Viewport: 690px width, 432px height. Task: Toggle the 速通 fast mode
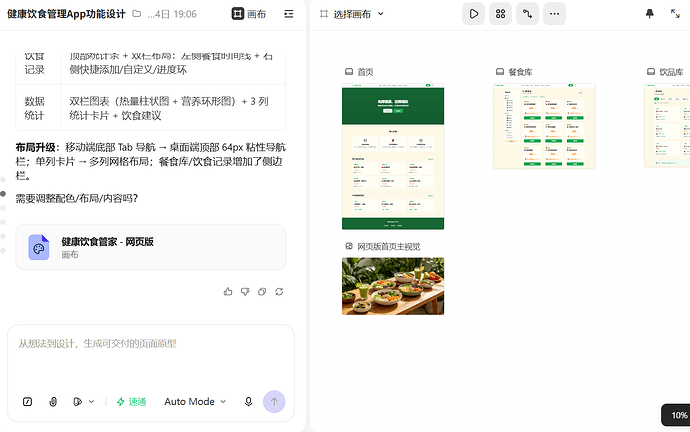(131, 402)
